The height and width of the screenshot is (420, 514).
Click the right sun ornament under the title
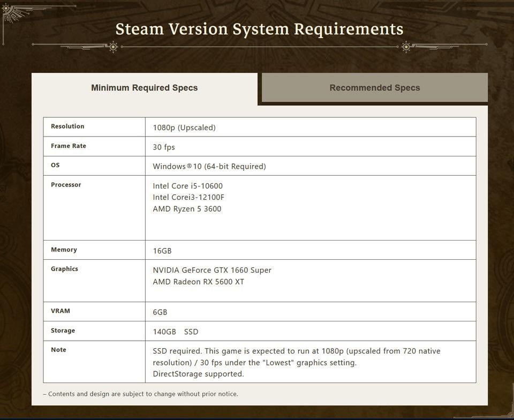pyautogui.click(x=406, y=47)
